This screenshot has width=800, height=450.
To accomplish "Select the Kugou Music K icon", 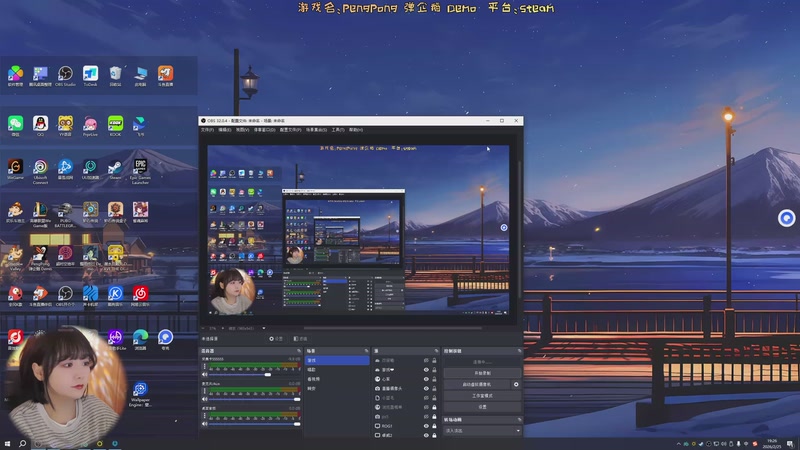I will pyautogui.click(x=115, y=295).
